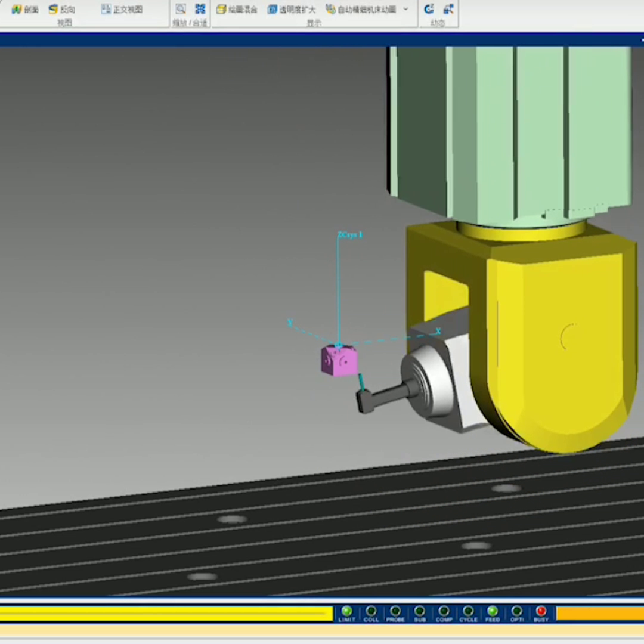Toggle the PROBE status indicator
The image size is (644, 644).
pos(395,611)
